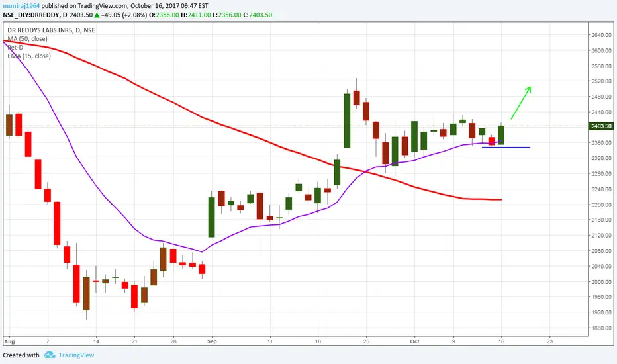Viewport: 617px width, 364px height.
Task: Click the 2600.00 price axis label
Action: (602, 50)
